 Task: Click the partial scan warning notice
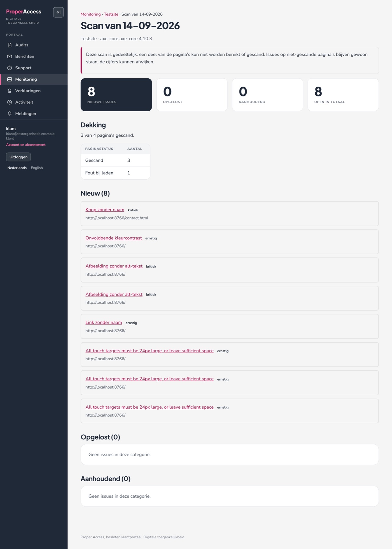230,60
